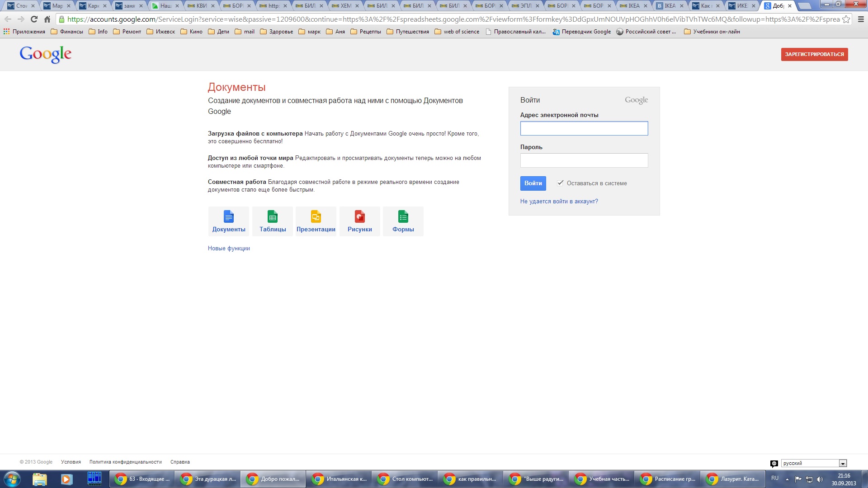Open the Ремонт bookmarks folder
The width and height of the screenshot is (868, 488).
(127, 32)
